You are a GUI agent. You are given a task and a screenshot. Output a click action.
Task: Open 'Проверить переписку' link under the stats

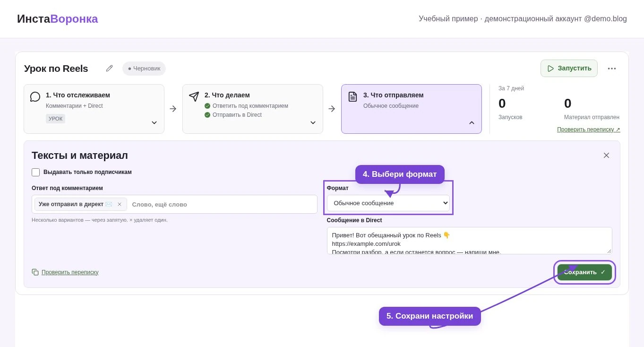point(588,130)
